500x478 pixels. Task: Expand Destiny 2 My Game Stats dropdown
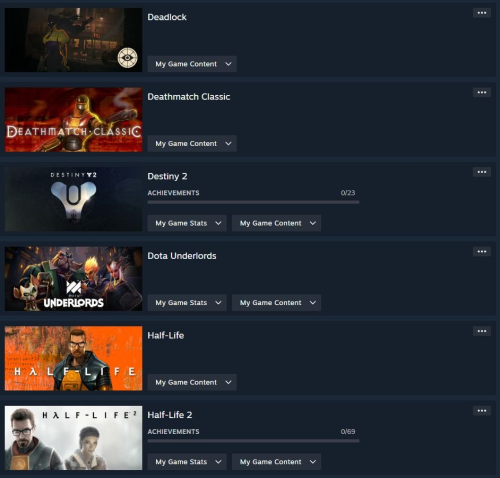[187, 223]
